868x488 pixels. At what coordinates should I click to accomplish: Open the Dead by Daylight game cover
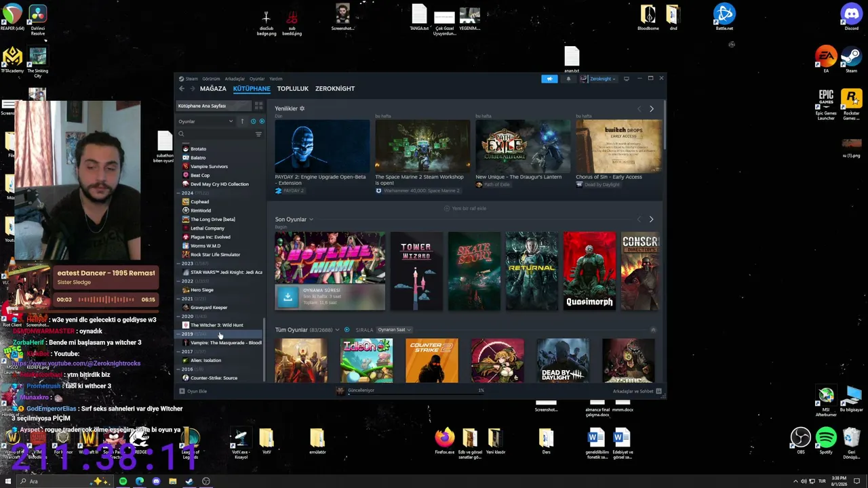[x=563, y=361]
